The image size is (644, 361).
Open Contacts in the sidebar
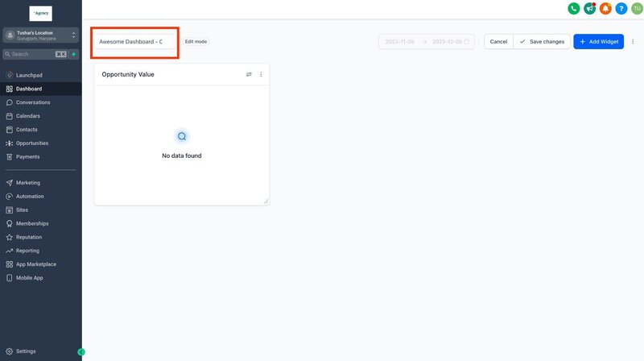27,130
